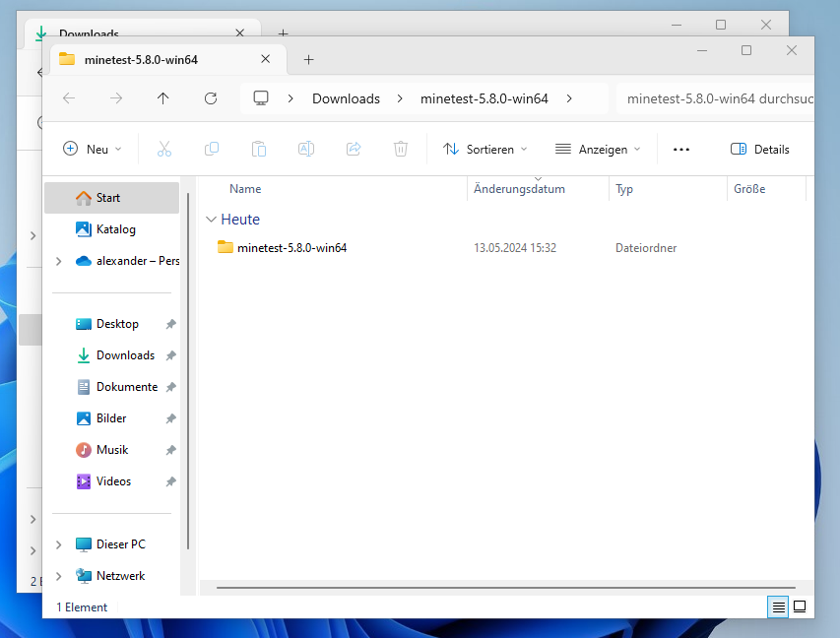Open Katalog in the sidebar
Screen dimensions: 840x638
click(x=111, y=229)
